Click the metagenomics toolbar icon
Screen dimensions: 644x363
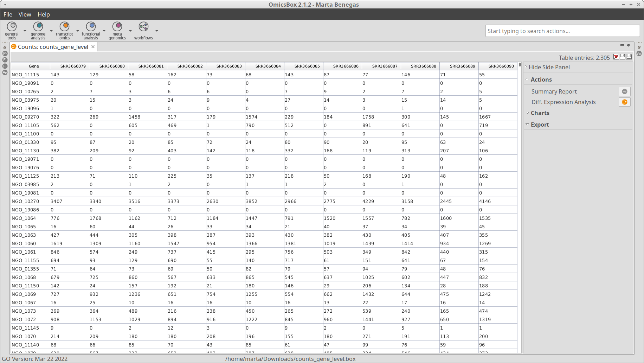pyautogui.click(x=117, y=27)
